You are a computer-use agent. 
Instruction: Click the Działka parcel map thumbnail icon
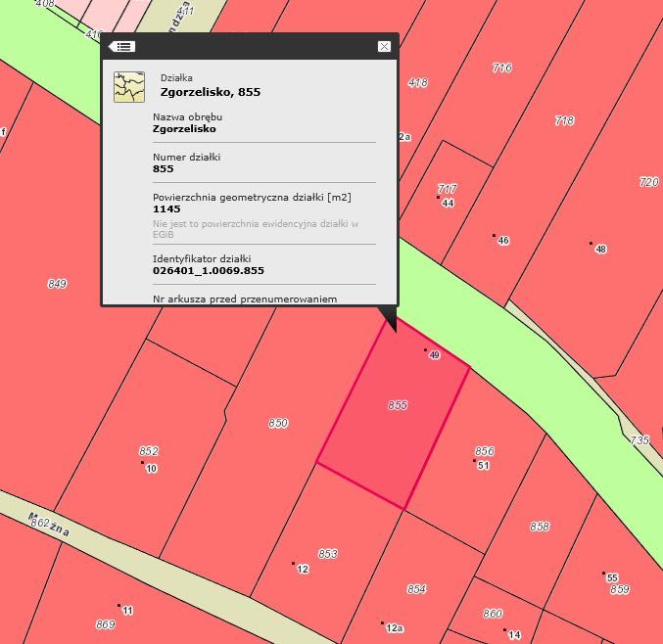pos(129,87)
